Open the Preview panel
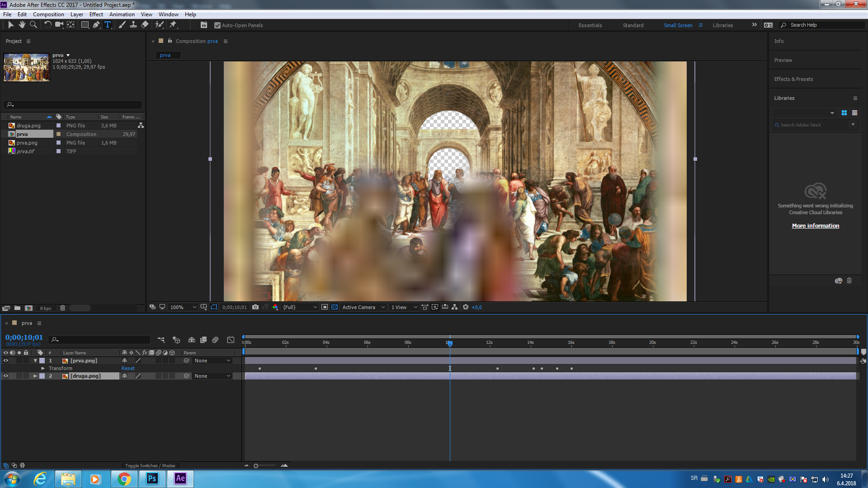 (x=783, y=60)
